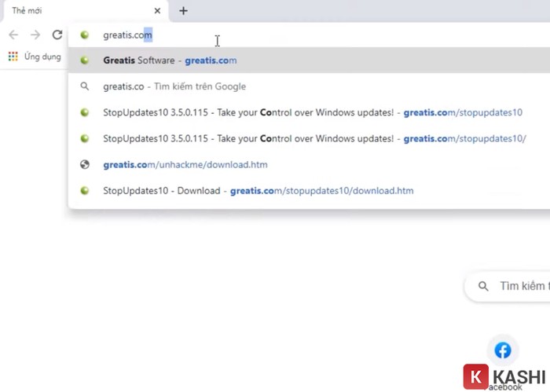This screenshot has width=550, height=392.
Task: Click the green favicon in address bar
Action: (x=85, y=35)
